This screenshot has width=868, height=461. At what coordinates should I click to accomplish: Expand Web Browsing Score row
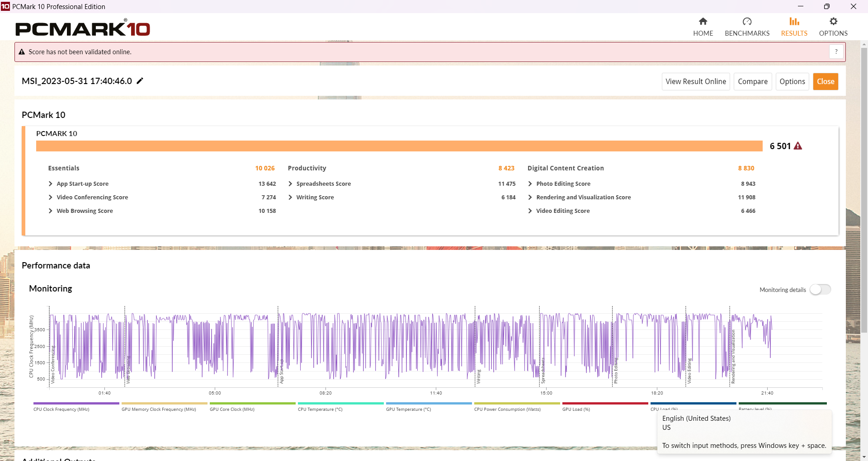point(51,211)
